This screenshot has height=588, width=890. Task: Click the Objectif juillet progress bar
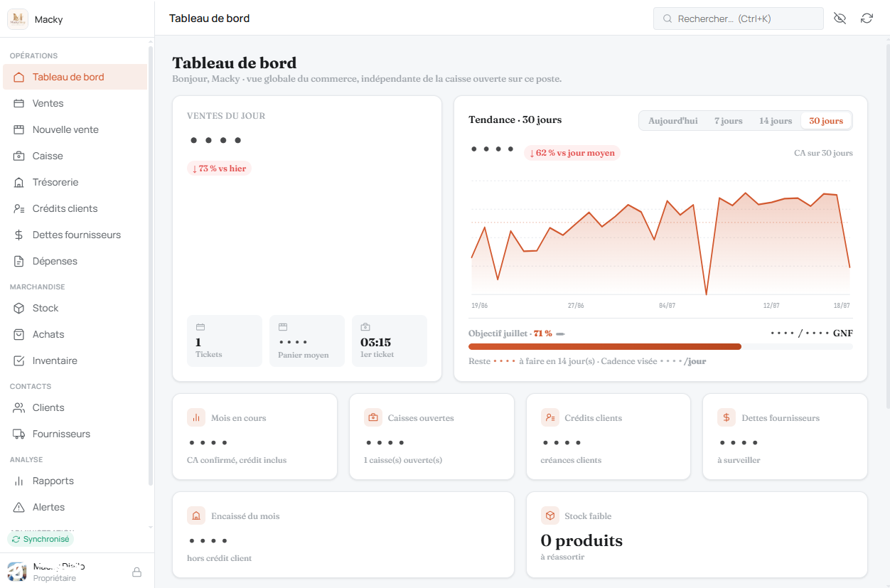point(660,347)
